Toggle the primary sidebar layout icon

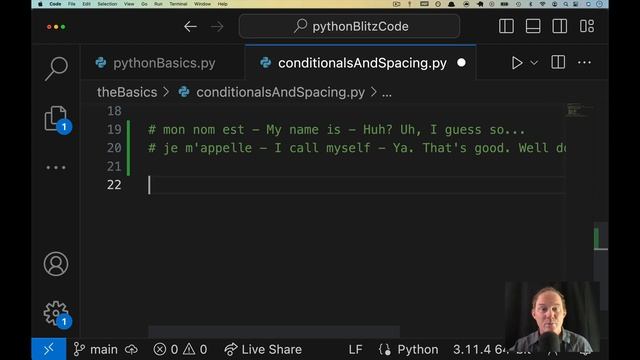[x=506, y=26]
